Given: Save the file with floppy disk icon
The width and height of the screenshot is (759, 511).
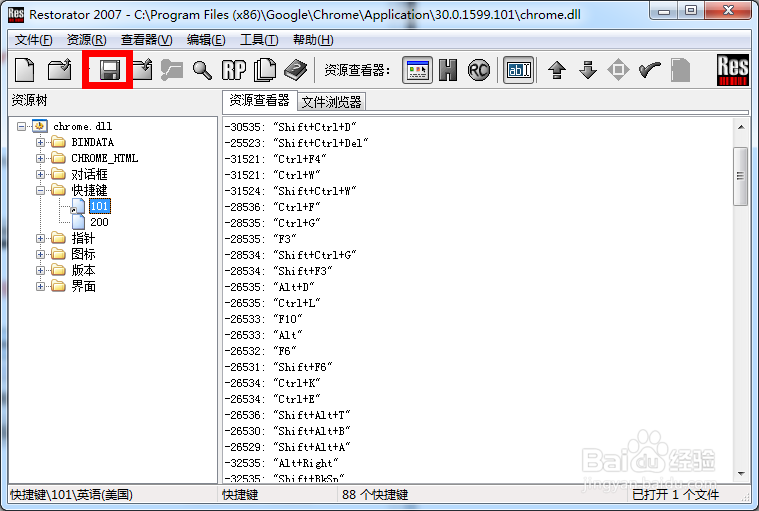Looking at the screenshot, I should (109, 70).
